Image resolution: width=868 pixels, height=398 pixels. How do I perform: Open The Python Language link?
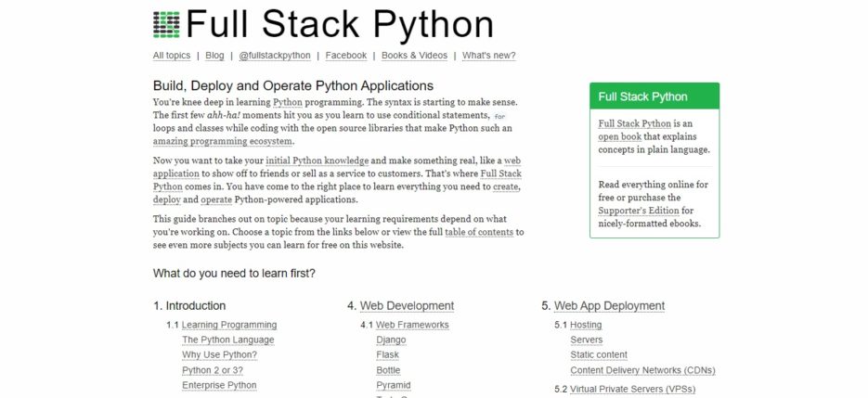tap(228, 340)
